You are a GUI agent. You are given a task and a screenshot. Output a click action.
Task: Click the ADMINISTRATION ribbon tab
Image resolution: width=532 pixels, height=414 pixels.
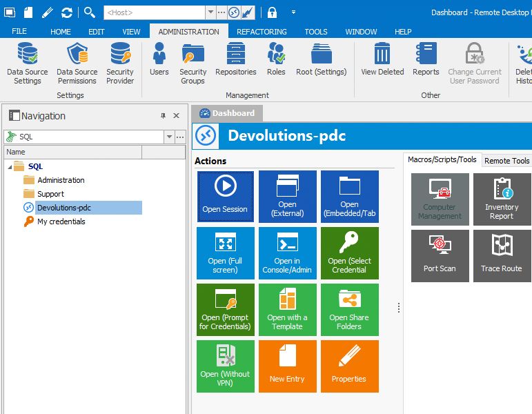[x=188, y=32]
